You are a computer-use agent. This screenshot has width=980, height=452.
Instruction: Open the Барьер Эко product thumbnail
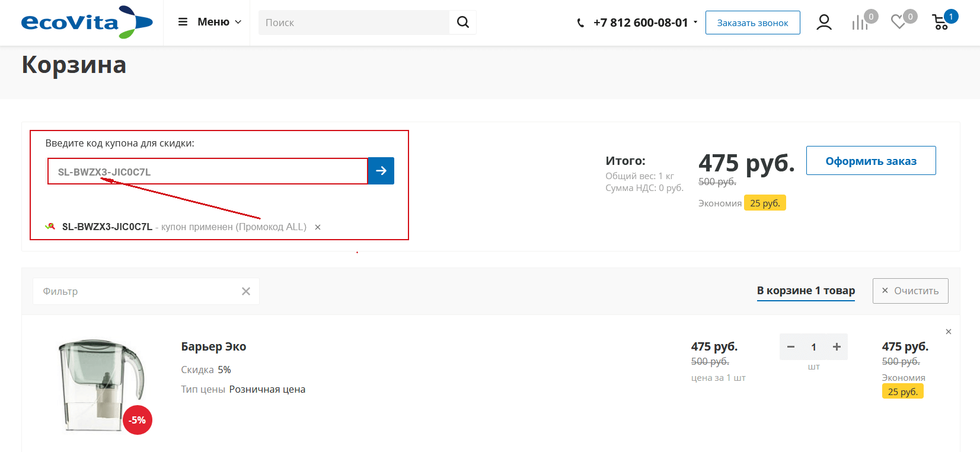tap(102, 386)
